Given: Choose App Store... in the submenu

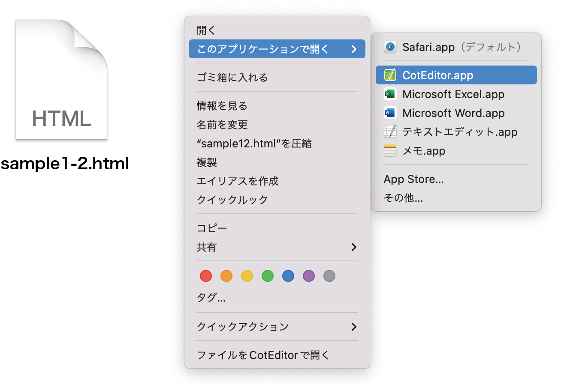Looking at the screenshot, I should pos(456,179).
